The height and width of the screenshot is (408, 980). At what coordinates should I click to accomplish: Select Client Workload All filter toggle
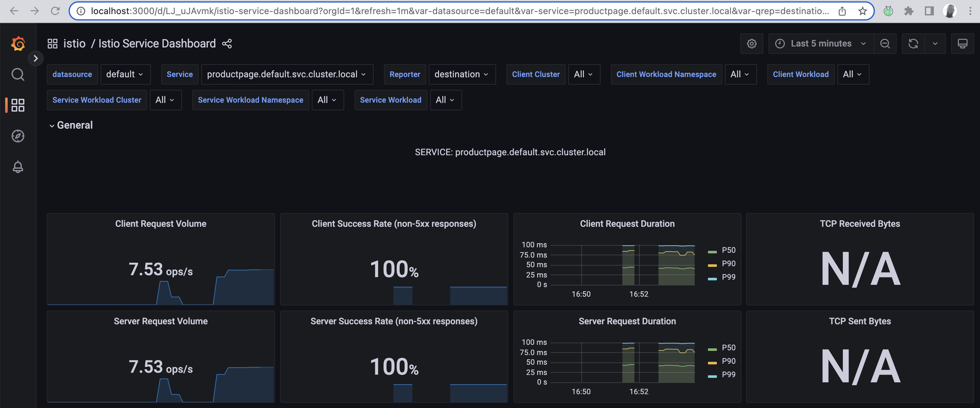(x=852, y=74)
